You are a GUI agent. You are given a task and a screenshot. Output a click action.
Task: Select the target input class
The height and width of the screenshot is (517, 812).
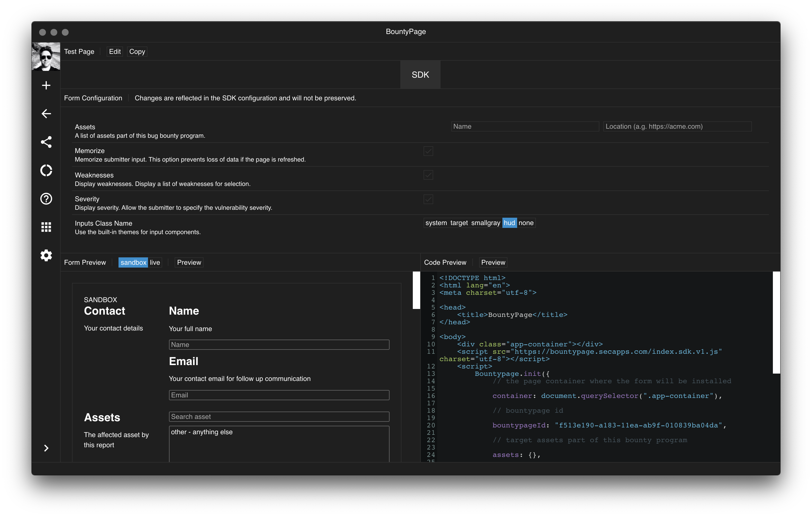tap(459, 223)
